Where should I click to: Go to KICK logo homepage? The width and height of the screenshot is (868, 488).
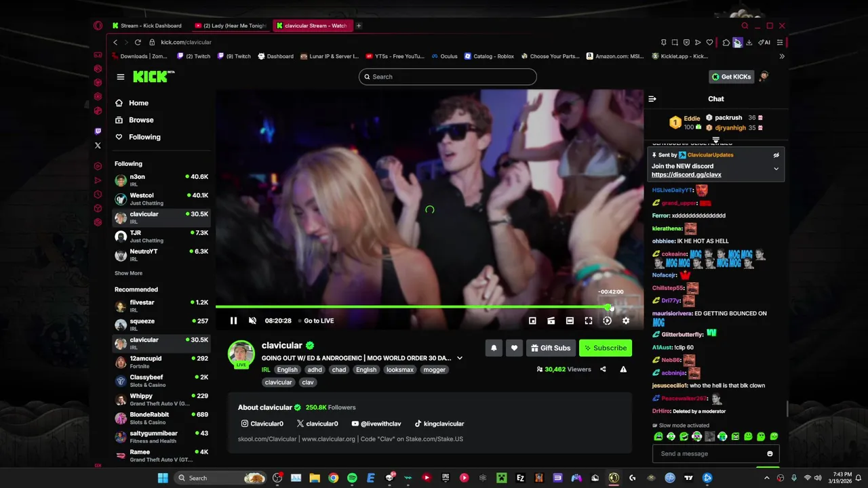pos(153,77)
